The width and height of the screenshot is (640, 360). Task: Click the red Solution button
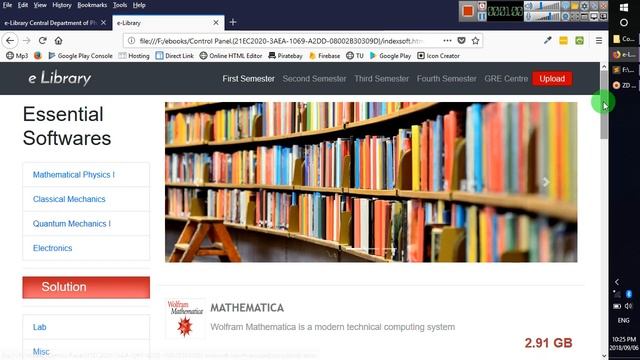[x=86, y=287]
